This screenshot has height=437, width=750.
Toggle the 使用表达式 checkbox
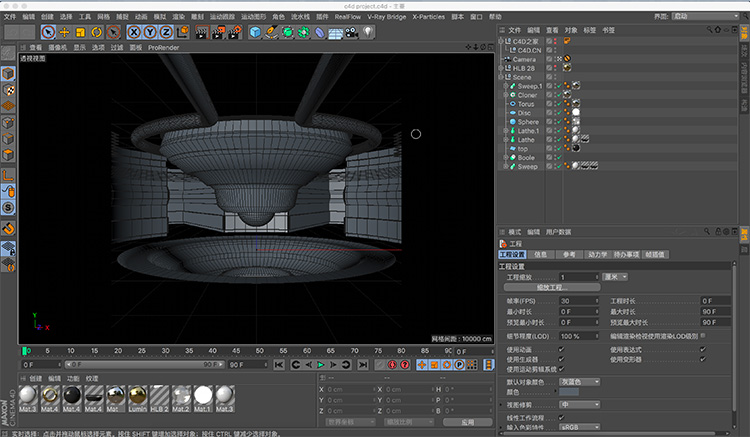tap(703, 349)
